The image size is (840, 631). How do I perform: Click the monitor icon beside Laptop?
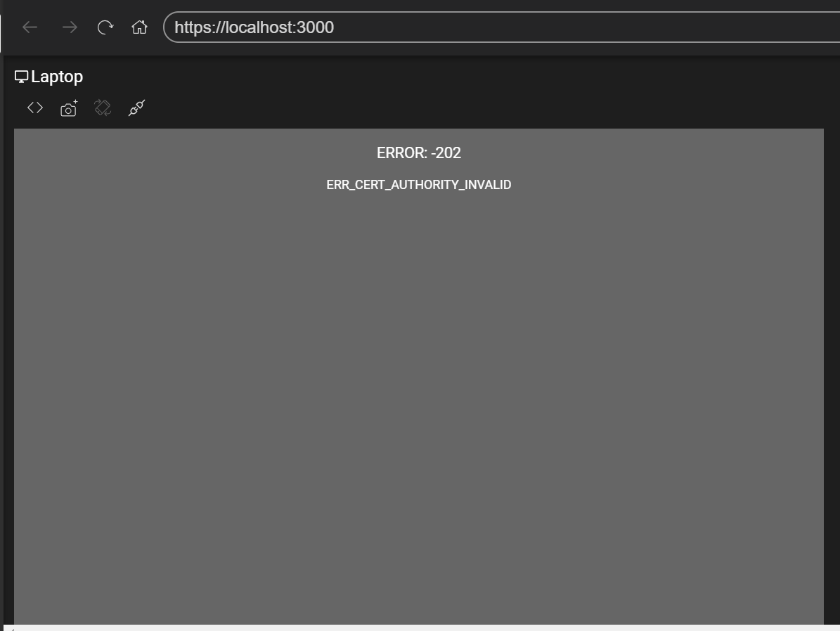coord(21,77)
